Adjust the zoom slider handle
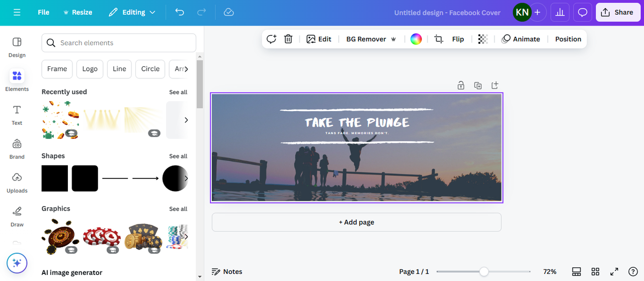The width and height of the screenshot is (644, 281). 484,271
